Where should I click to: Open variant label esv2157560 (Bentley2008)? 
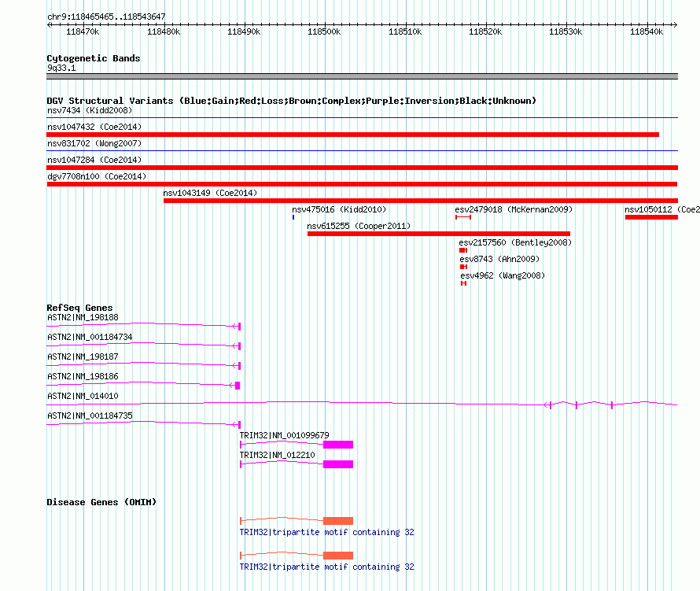click(515, 242)
